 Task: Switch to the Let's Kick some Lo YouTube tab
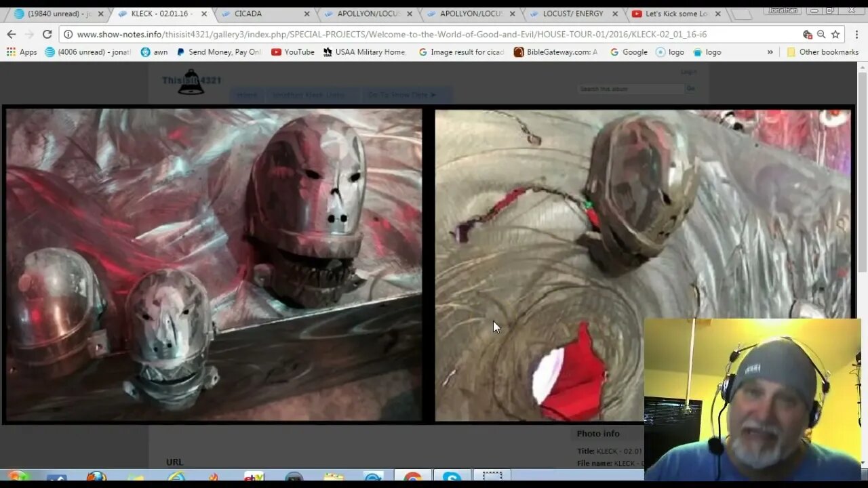[x=675, y=14]
